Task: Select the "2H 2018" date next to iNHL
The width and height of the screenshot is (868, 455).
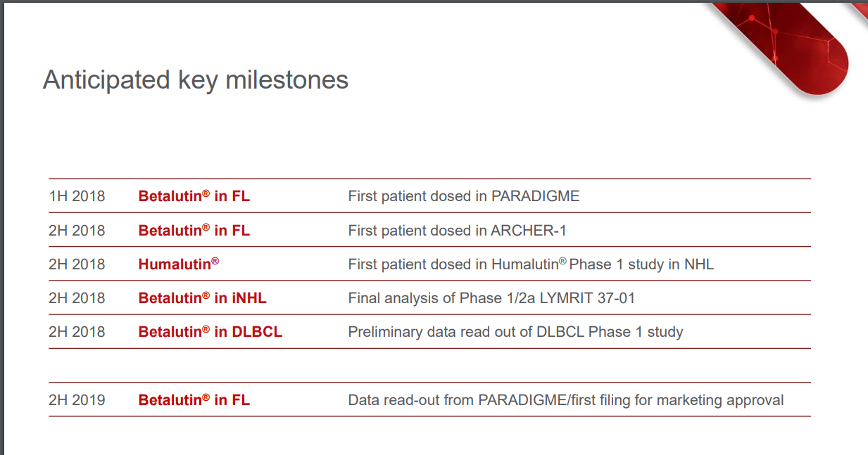Action: pyautogui.click(x=77, y=297)
